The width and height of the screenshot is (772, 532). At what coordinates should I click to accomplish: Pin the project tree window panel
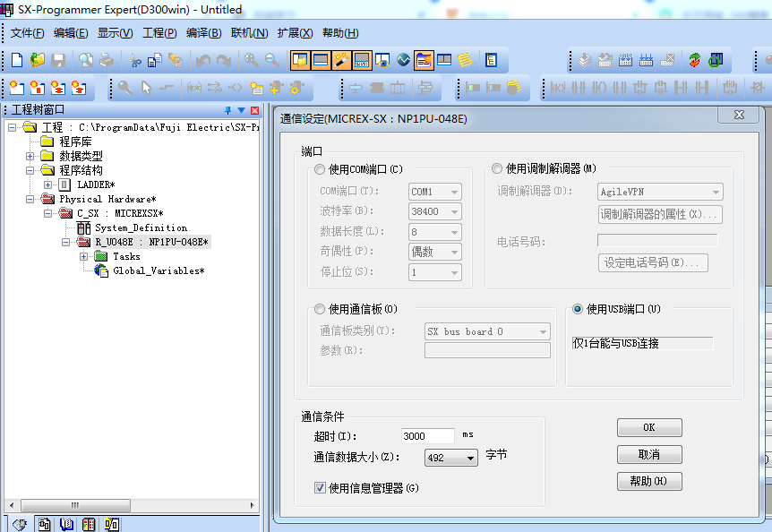point(227,110)
